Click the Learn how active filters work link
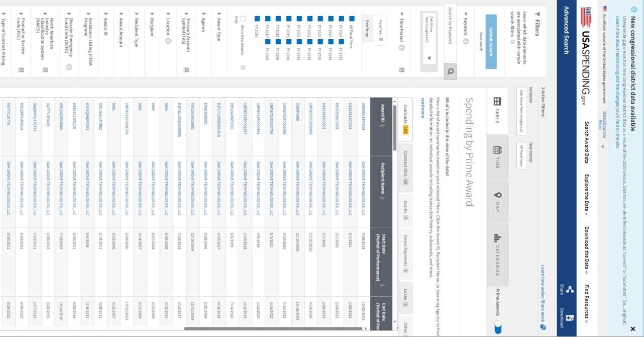Screen dimensions: 644x337 pyautogui.click(x=543, y=294)
